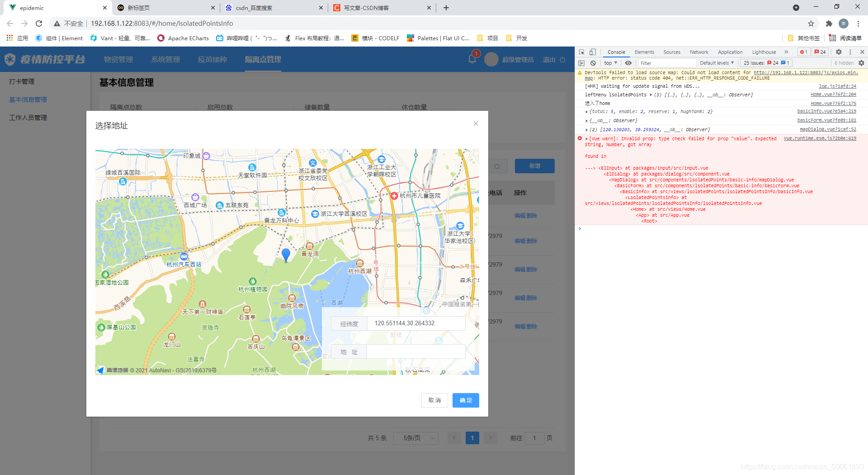This screenshot has height=475, width=868.
Task: Open the DevTools inspect element picker
Action: [582, 52]
